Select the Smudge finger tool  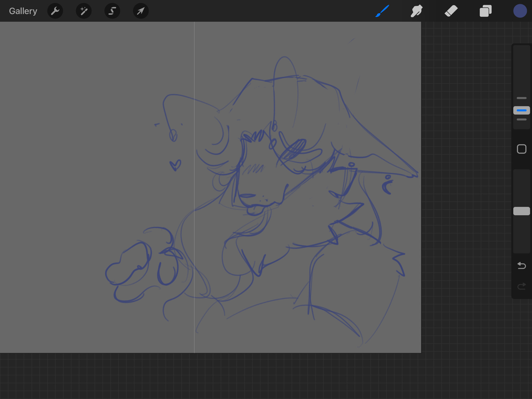(x=417, y=11)
